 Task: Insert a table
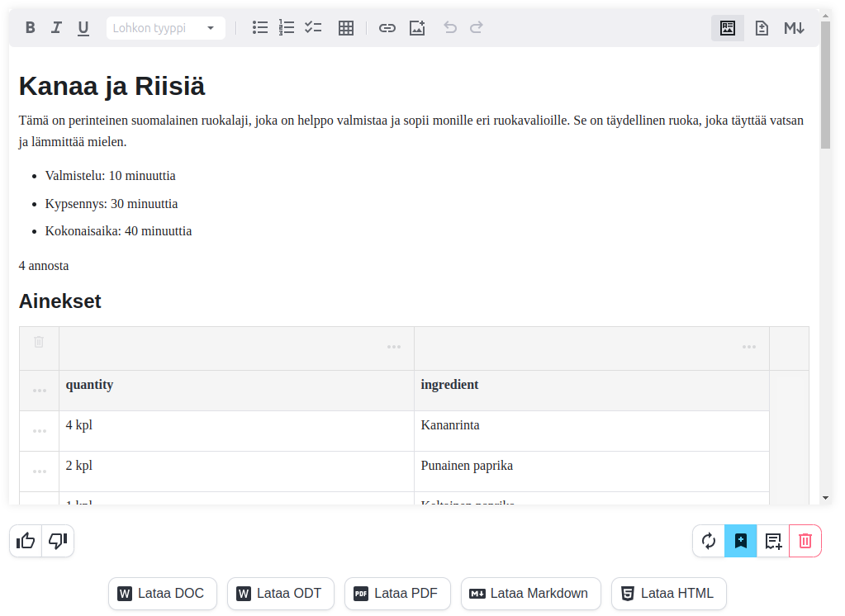[x=346, y=28]
